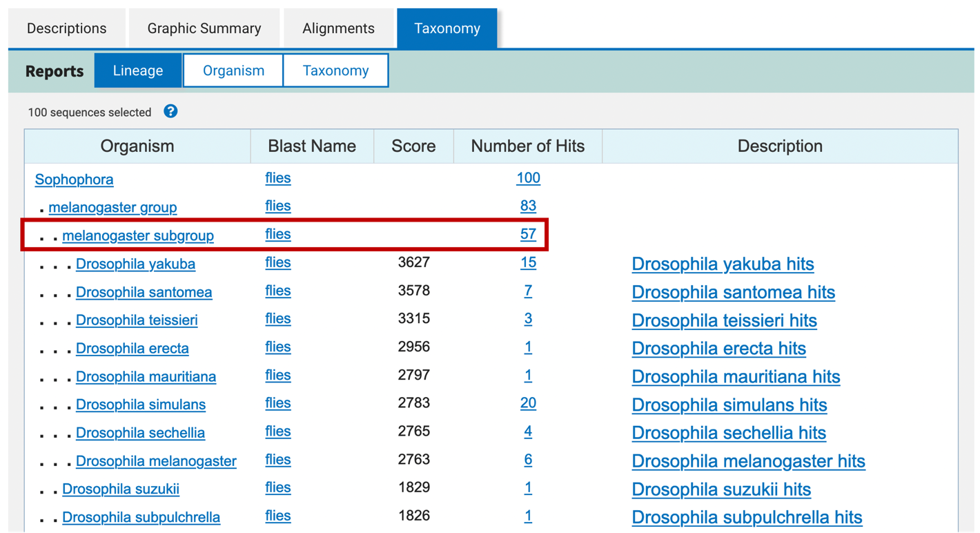Screen dimensions: 980x533
Task: Open the 7 hits link for santomea
Action: (x=528, y=291)
